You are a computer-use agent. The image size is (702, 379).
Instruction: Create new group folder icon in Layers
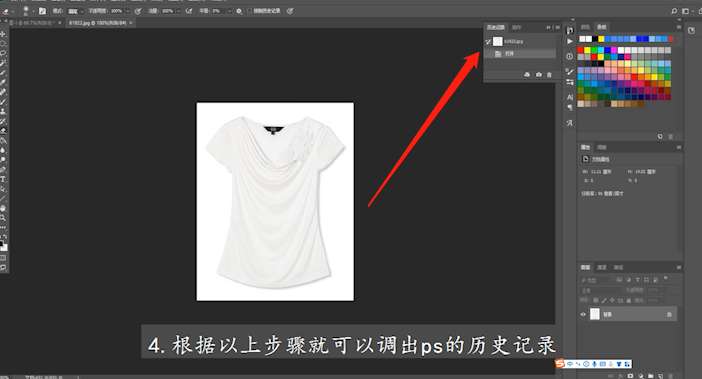[x=651, y=376]
